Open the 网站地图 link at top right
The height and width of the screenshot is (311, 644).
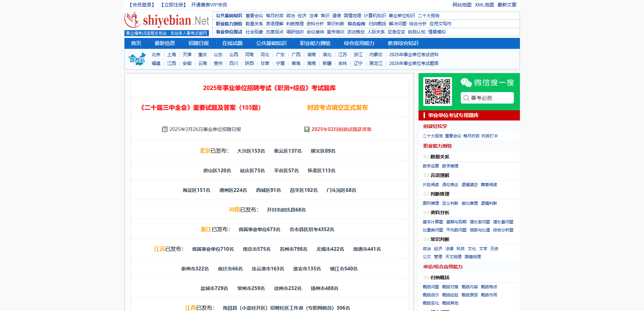pyautogui.click(x=462, y=4)
